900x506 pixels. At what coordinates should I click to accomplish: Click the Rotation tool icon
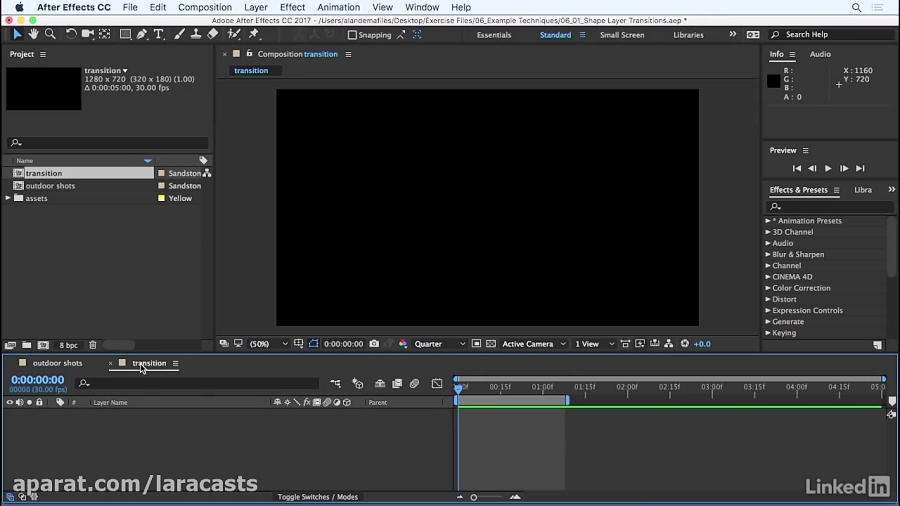(x=71, y=34)
